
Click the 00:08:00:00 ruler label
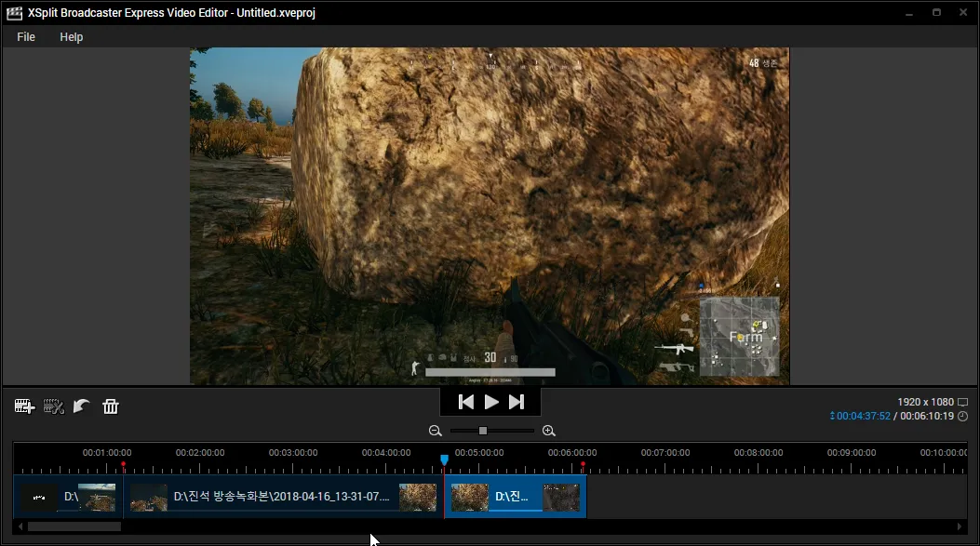point(758,452)
